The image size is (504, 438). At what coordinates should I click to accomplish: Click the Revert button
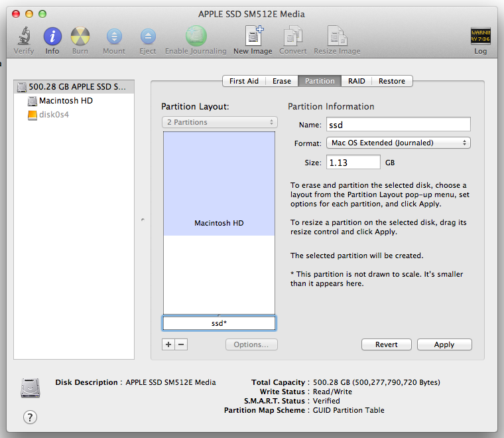(387, 344)
